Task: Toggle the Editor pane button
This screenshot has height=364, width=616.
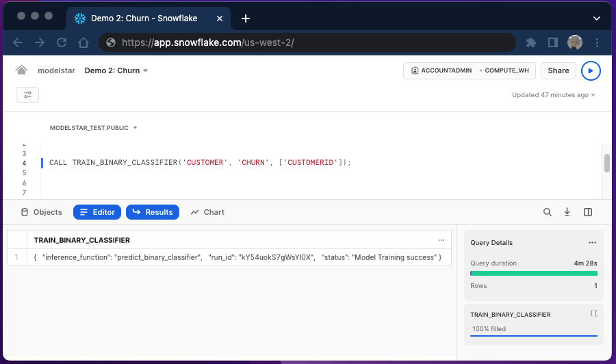Action: click(97, 212)
